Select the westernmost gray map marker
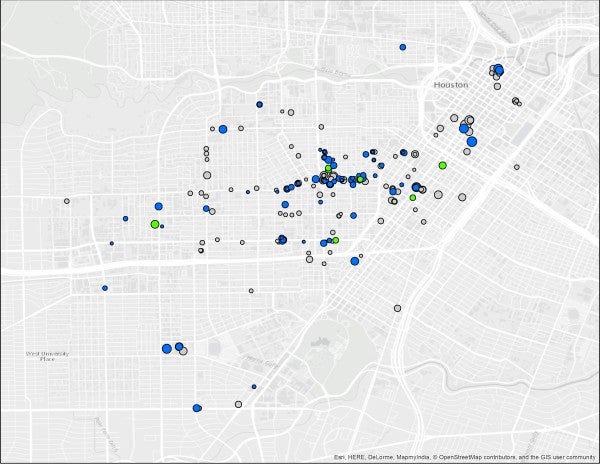Screen dimensions: 600x464 tap(67, 201)
